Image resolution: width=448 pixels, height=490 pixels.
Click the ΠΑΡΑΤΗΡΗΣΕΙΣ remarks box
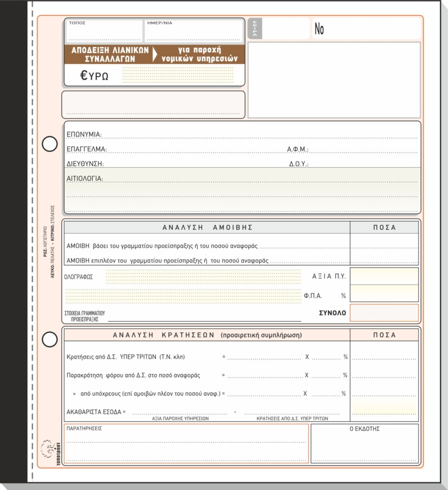click(186, 443)
